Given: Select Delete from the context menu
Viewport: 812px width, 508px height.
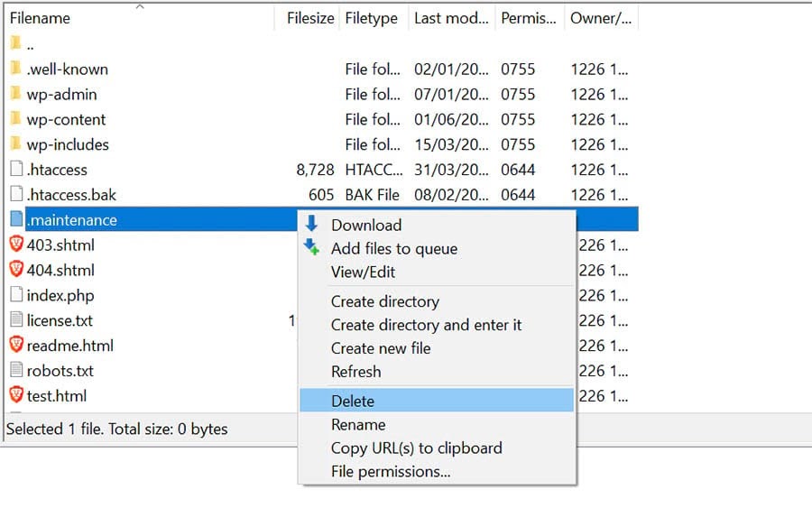Looking at the screenshot, I should pyautogui.click(x=353, y=401).
